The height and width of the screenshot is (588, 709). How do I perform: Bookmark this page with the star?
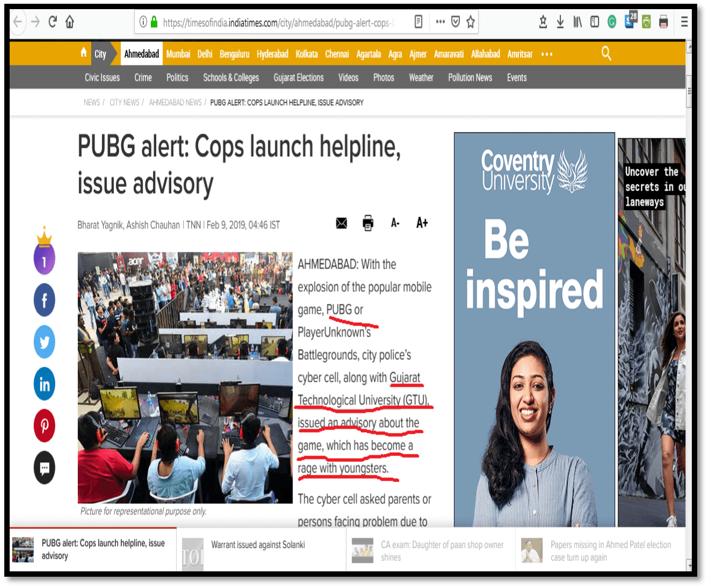471,22
